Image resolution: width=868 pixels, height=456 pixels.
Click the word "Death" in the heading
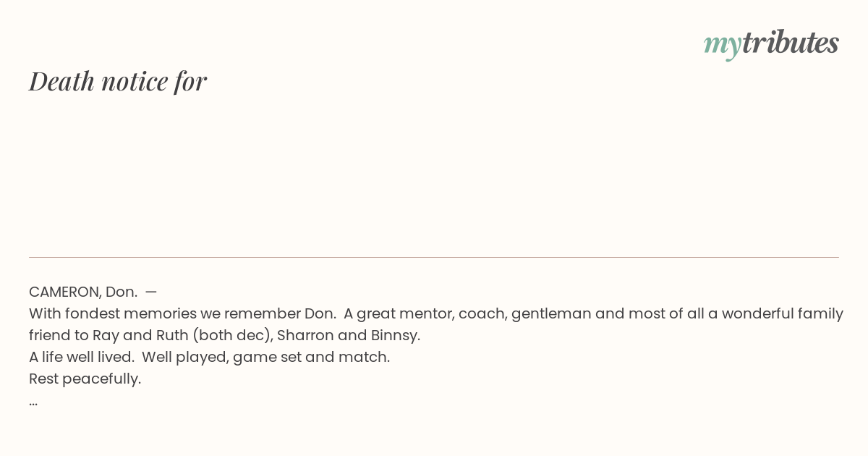coord(62,81)
